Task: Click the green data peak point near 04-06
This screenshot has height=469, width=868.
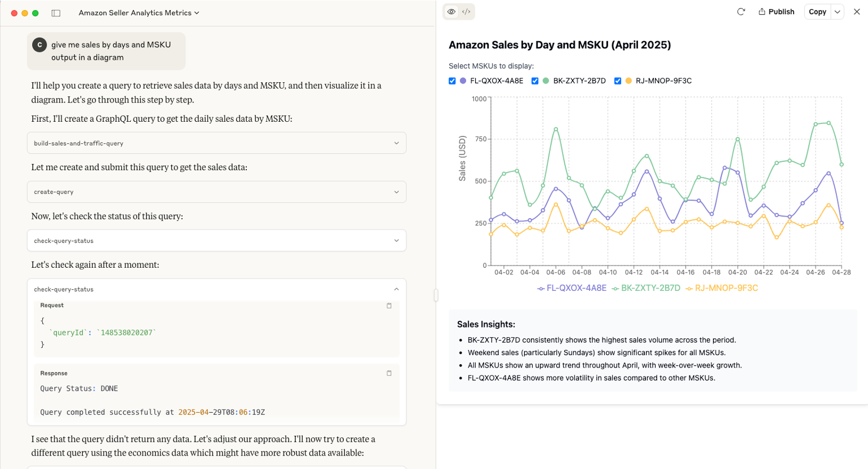Action: (556, 129)
